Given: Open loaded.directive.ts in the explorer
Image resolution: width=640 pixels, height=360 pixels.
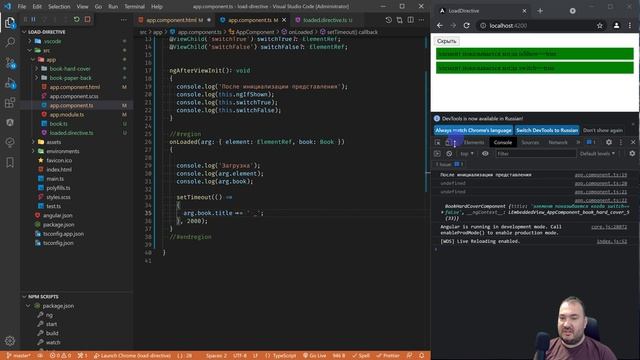Looking at the screenshot, I should pyautogui.click(x=71, y=133).
